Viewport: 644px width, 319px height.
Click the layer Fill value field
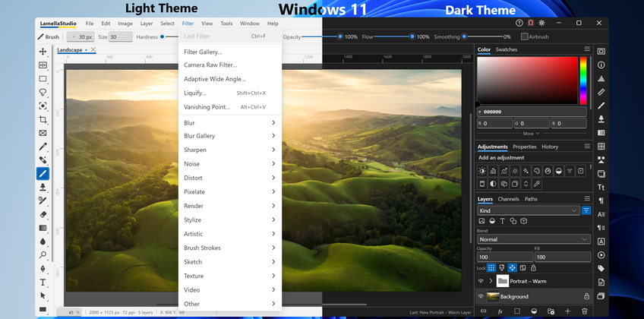coord(562,257)
